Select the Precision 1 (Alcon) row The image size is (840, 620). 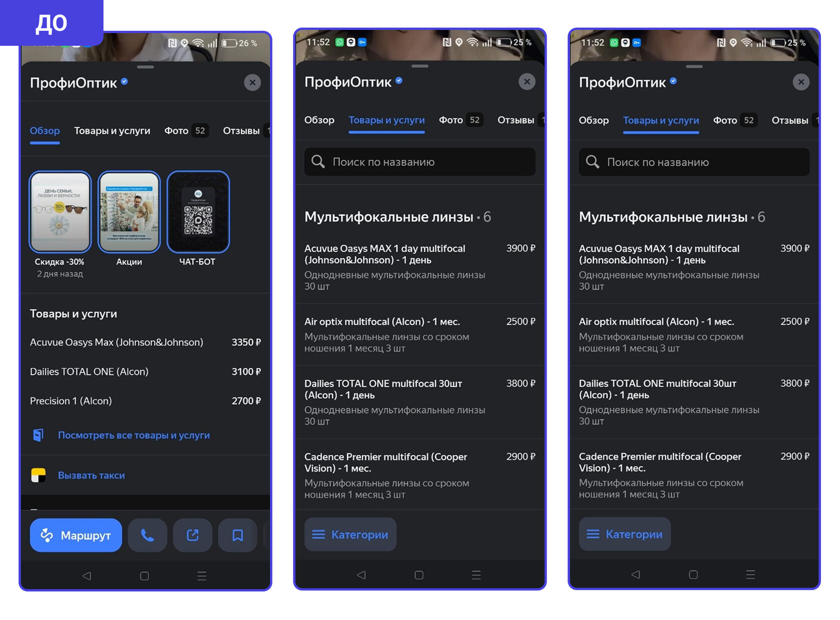coord(145,401)
